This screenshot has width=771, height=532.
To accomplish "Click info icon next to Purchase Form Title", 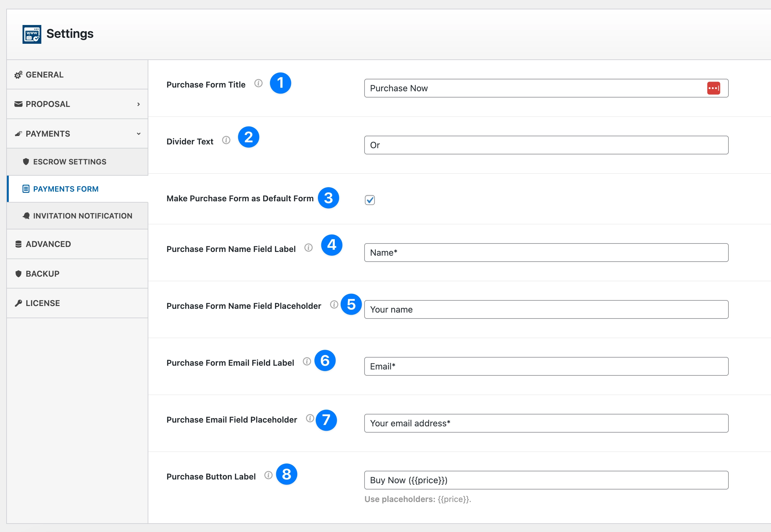I will pyautogui.click(x=258, y=83).
